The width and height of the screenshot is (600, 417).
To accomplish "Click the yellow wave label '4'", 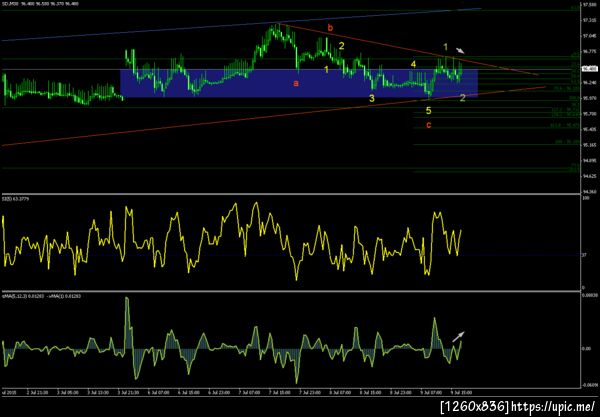I will pos(413,64).
